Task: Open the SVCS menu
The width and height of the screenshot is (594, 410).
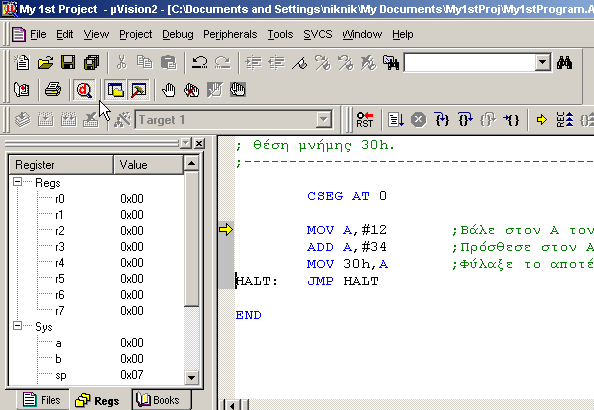Action: click(318, 34)
